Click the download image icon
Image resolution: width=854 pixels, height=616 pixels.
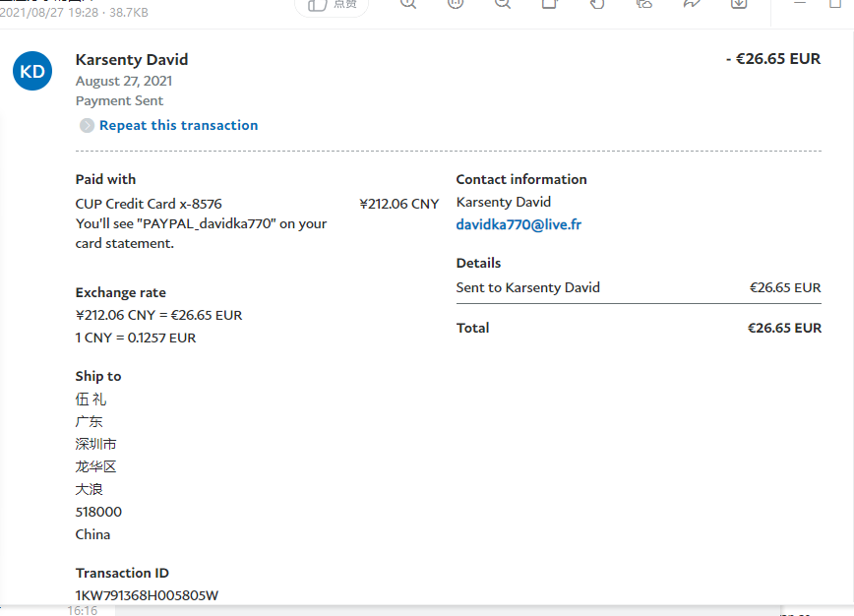[x=738, y=4]
